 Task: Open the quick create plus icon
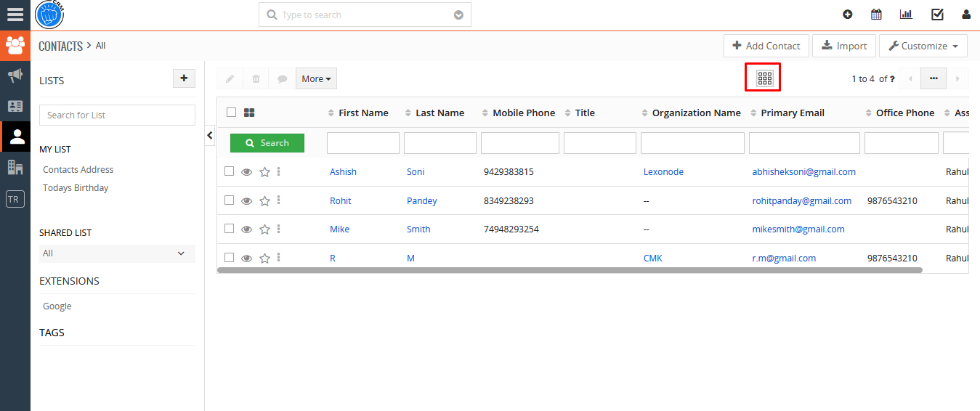pyautogui.click(x=847, y=15)
